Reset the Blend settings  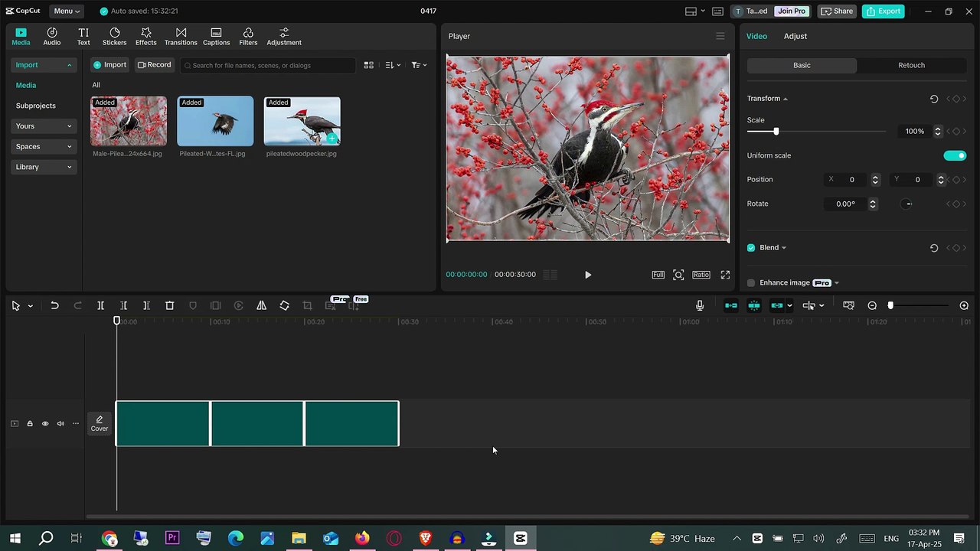point(934,248)
